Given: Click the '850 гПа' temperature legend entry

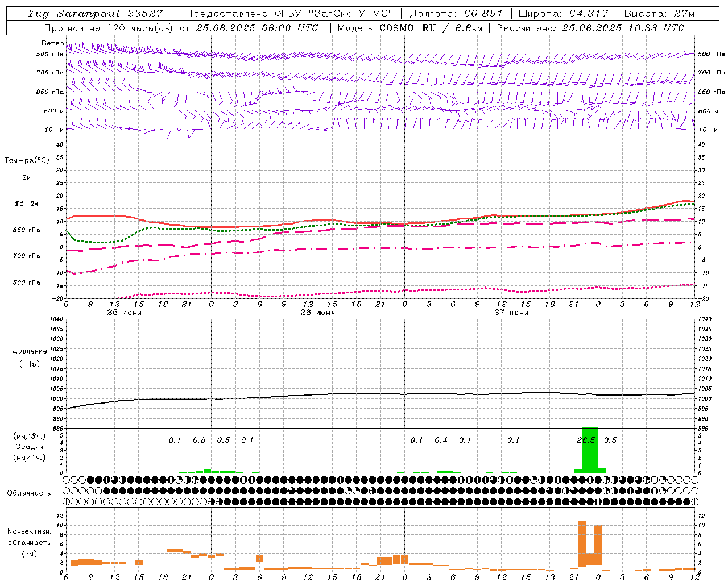Looking at the screenshot, I should point(27,230).
